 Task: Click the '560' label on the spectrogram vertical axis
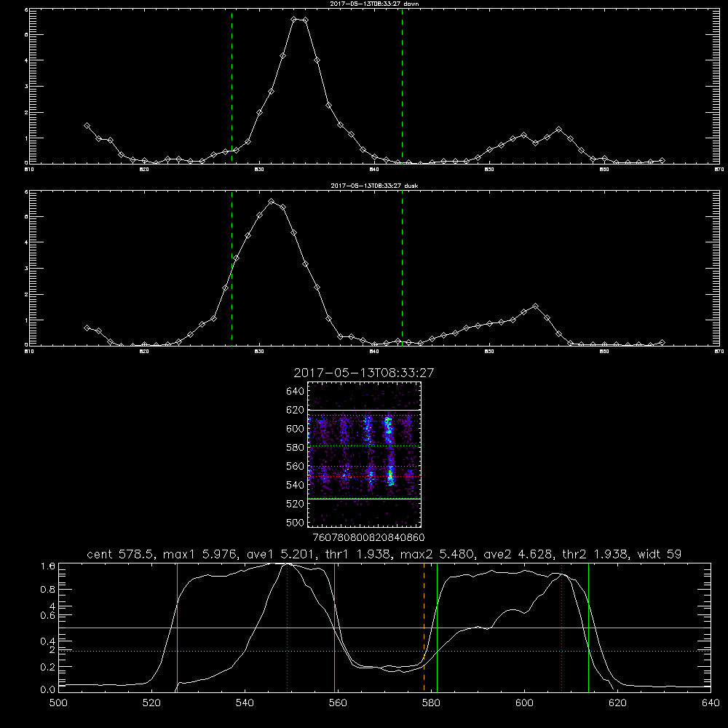pyautogui.click(x=295, y=466)
